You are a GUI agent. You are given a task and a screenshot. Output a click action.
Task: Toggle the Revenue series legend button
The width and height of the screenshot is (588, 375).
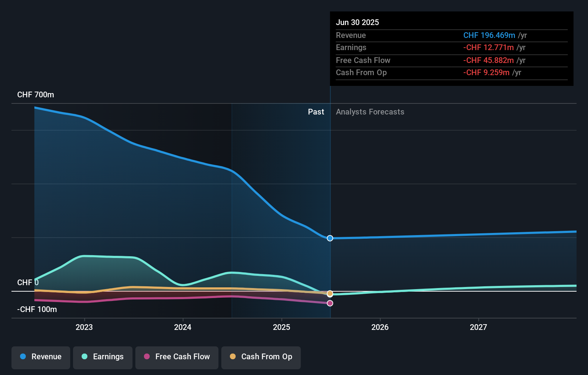click(x=41, y=357)
